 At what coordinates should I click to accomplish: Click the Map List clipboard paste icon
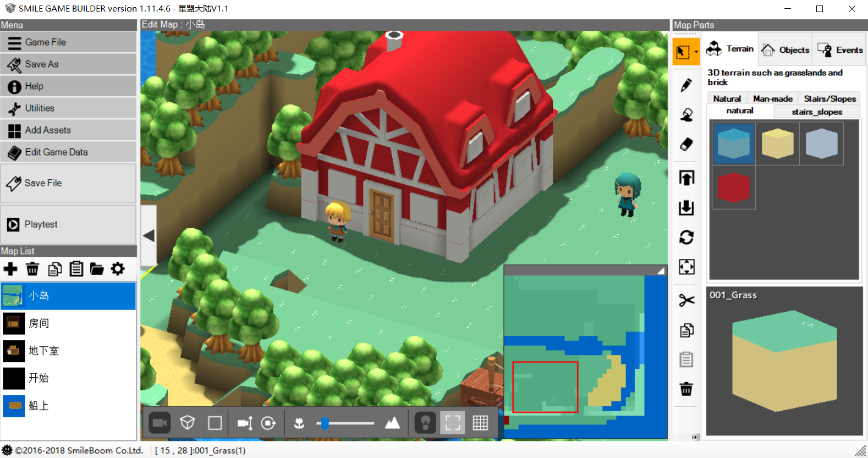[76, 269]
